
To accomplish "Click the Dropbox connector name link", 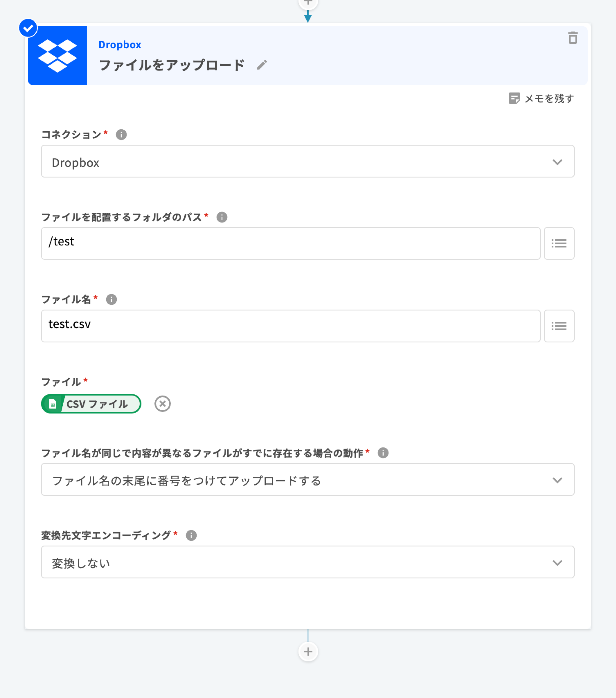I will pyautogui.click(x=120, y=45).
